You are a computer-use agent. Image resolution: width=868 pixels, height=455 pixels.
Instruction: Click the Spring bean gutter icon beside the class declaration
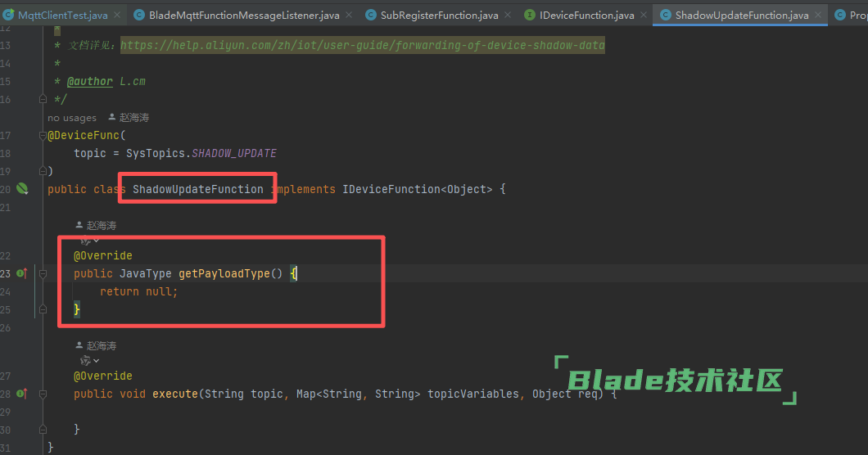point(23,189)
